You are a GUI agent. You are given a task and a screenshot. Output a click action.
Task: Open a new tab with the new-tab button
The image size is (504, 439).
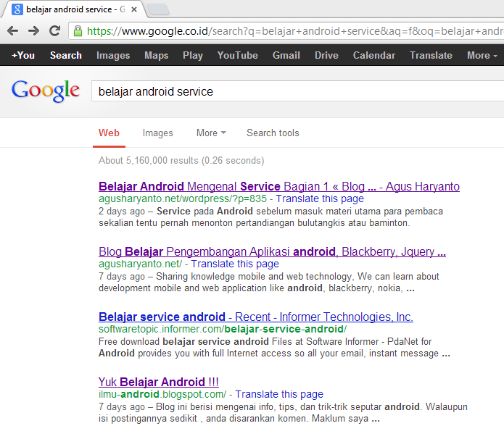coord(158,9)
